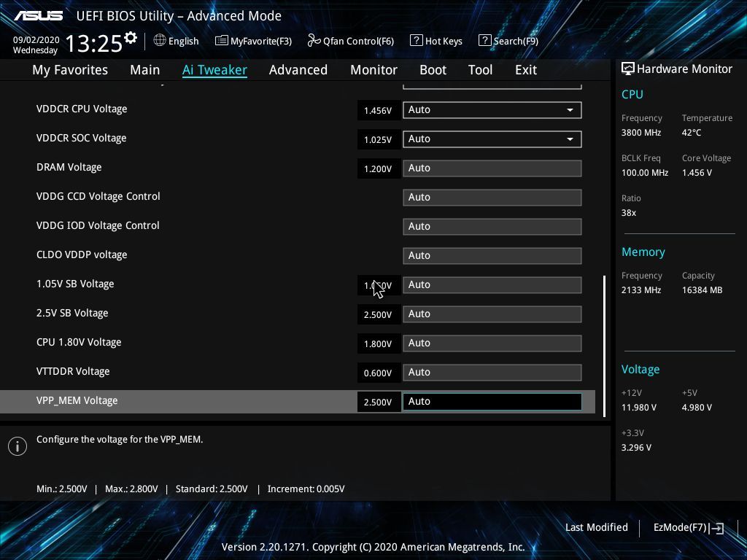Open Qfan Control(F6)

(x=351, y=41)
